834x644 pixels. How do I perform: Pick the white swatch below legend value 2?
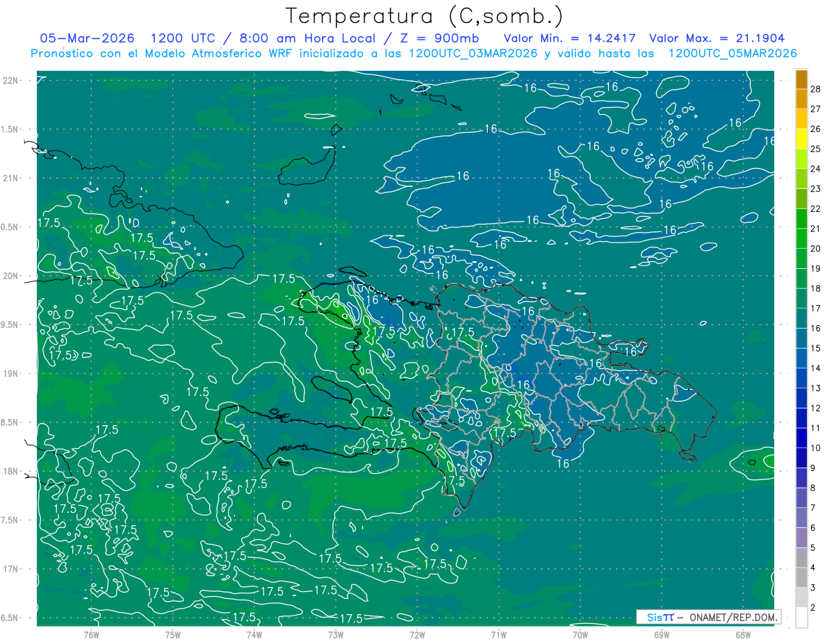(801, 618)
